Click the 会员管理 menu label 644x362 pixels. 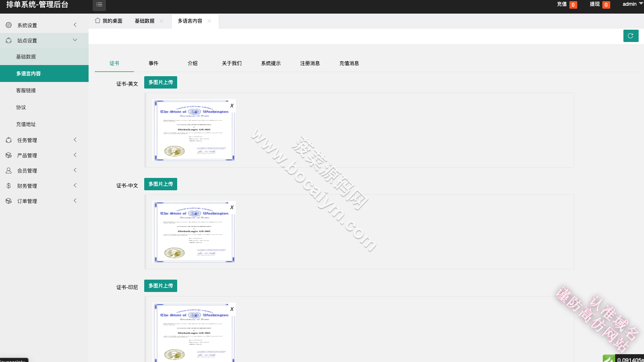point(27,171)
